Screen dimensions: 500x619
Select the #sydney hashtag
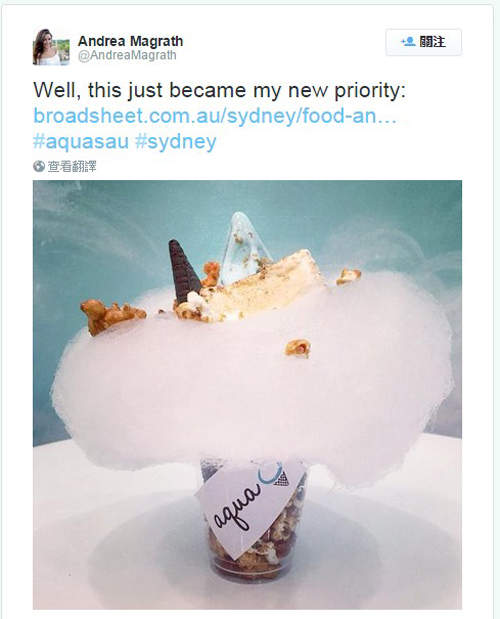[176, 142]
